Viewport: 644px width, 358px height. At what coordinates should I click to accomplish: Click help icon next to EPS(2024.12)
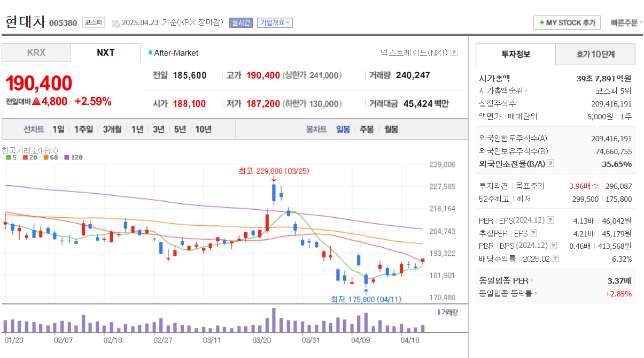(x=550, y=220)
